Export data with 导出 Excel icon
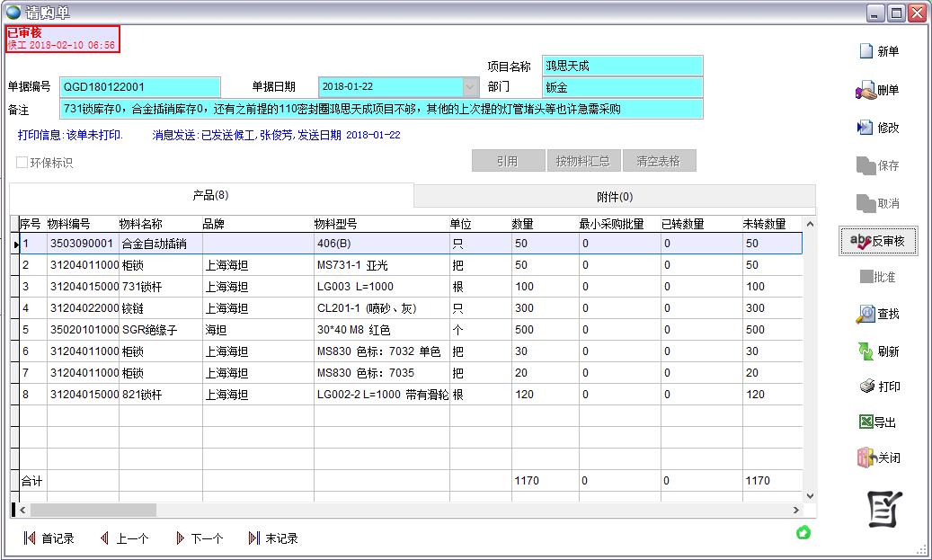Screen dimensions: 932x560 (865, 422)
